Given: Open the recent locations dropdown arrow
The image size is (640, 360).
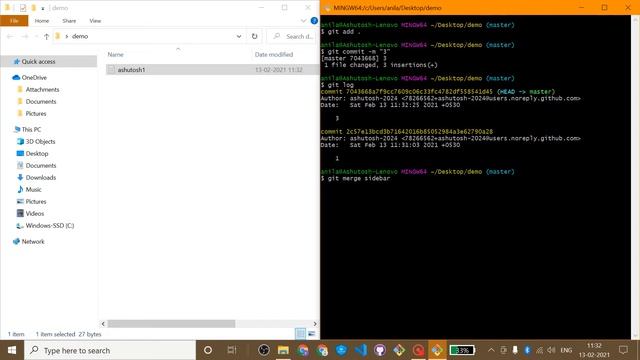Looking at the screenshot, I should click(36, 36).
